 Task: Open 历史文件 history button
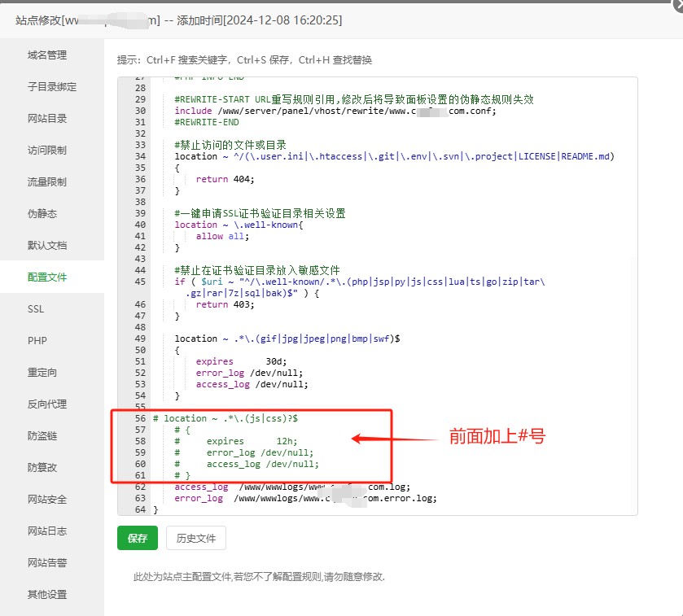[196, 539]
